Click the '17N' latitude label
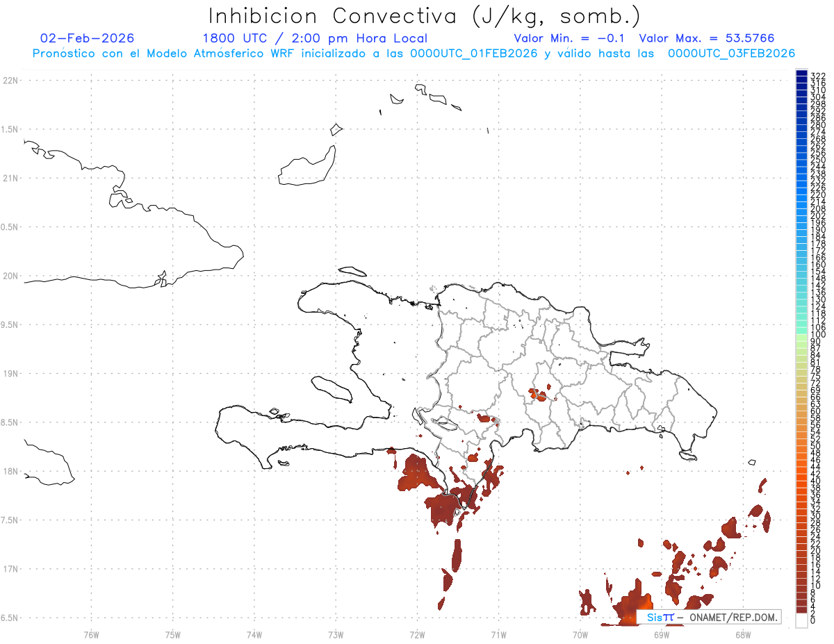 [x=10, y=569]
